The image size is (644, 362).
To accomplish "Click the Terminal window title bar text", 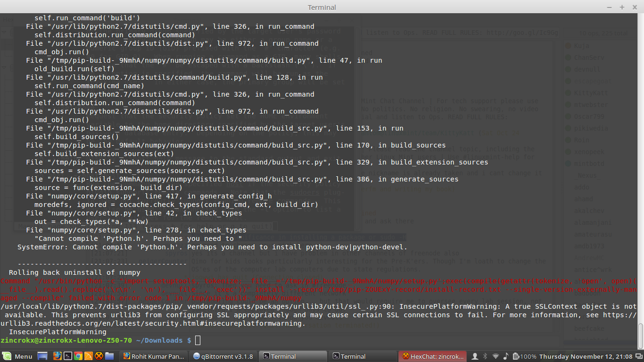I will click(322, 7).
